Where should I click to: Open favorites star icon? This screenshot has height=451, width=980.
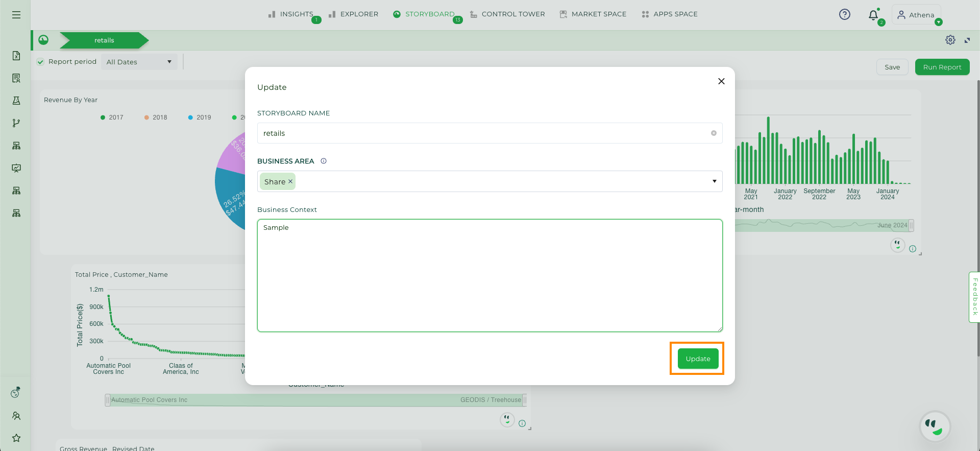16,438
